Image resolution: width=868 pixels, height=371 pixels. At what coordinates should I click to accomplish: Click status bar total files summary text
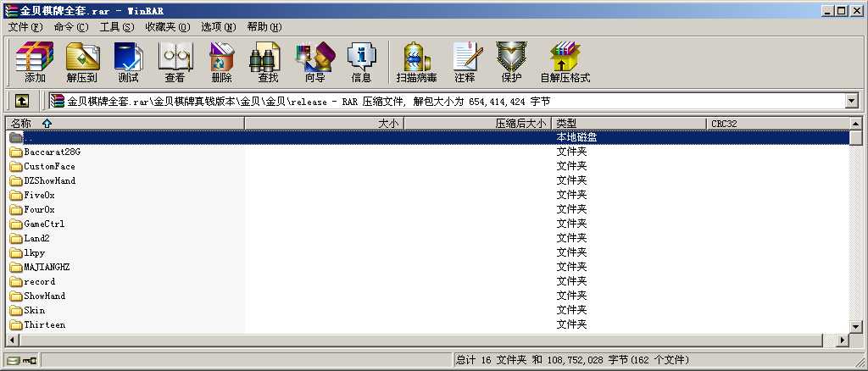572,361
